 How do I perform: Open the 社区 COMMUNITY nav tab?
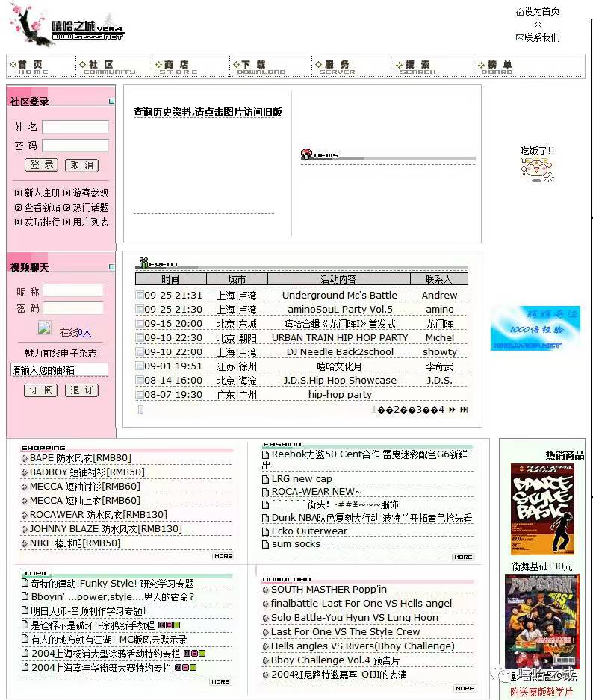[108, 67]
